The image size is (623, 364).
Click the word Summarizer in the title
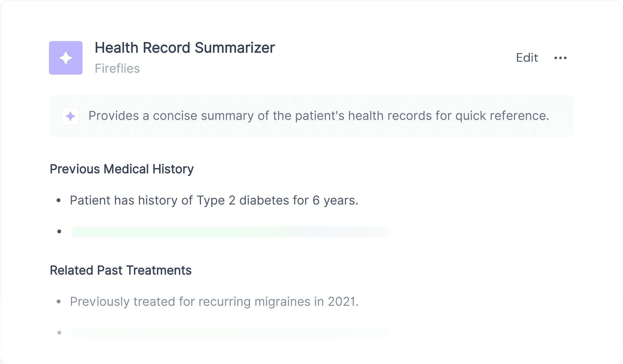235,48
